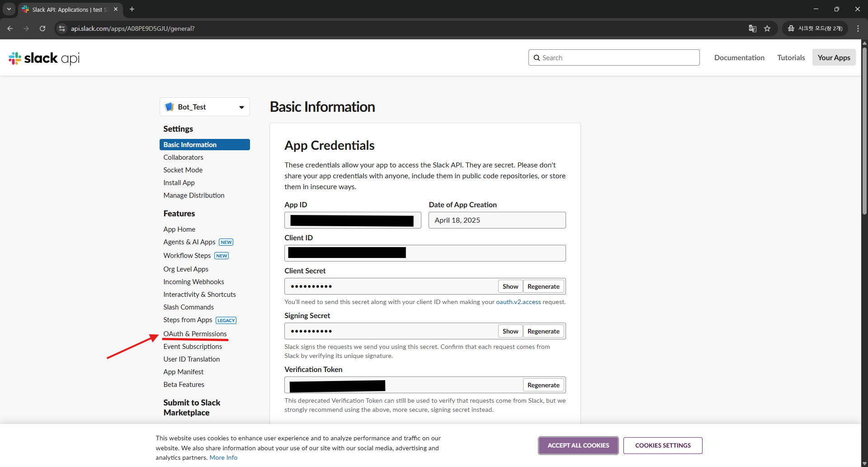Regenerate the Verification Token
This screenshot has width=868, height=467.
click(543, 385)
